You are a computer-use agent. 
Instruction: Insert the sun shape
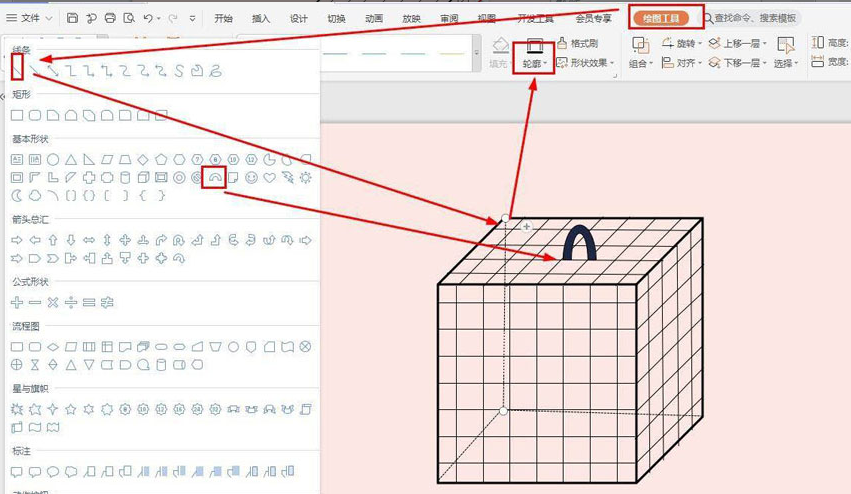pyautogui.click(x=306, y=178)
